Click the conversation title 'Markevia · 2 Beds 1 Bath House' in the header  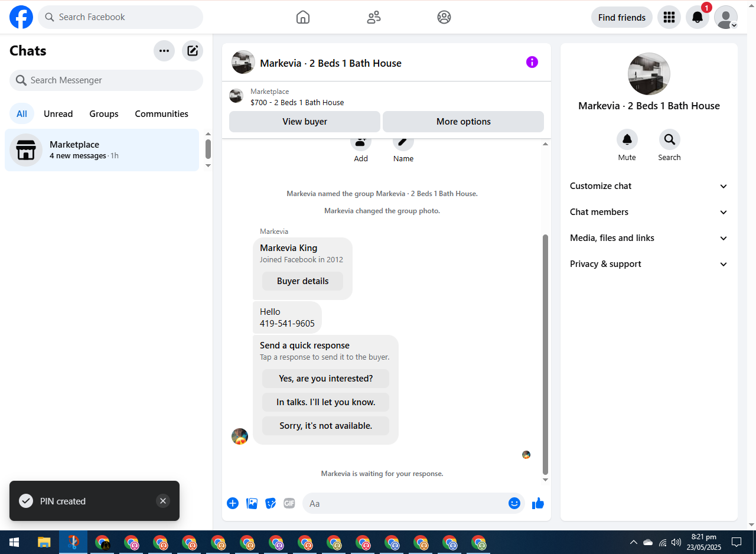tap(331, 63)
